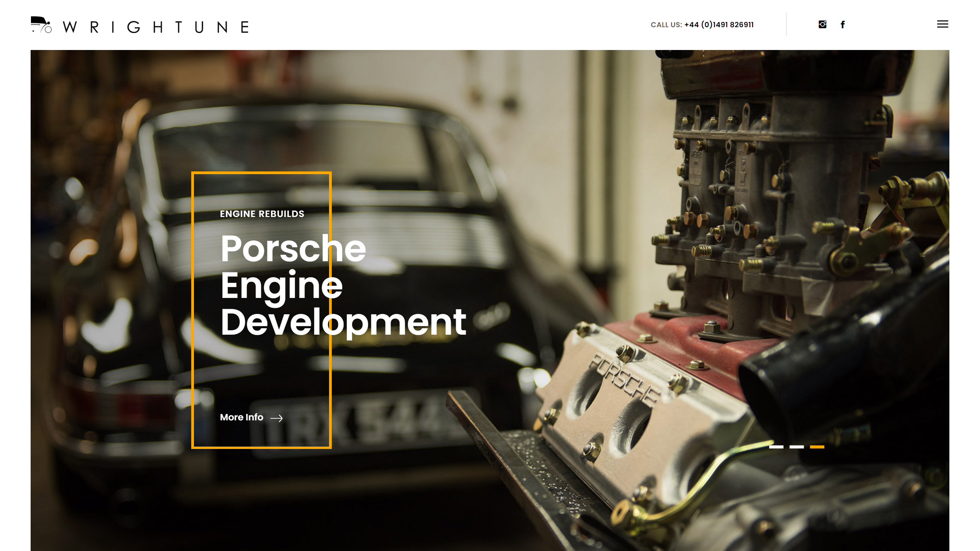Viewport: 980px width, 551px height.
Task: Switch to the first slide indicator
Action: (776, 447)
